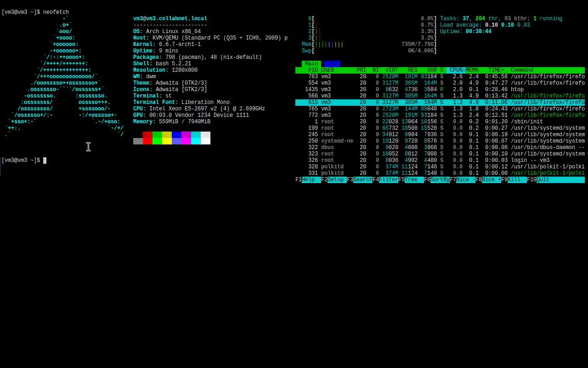Click the htop Uptime 00:38:44 value
Screen dimensions: 588x368
click(479, 31)
